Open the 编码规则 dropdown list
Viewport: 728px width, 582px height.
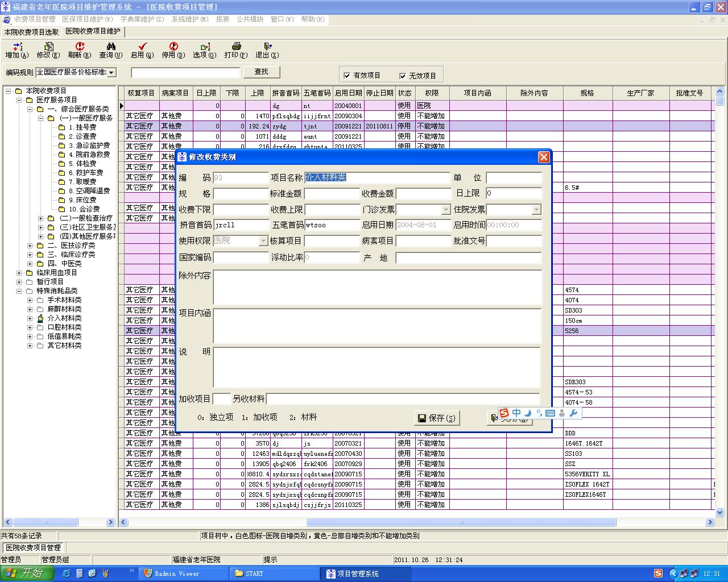pyautogui.click(x=111, y=72)
